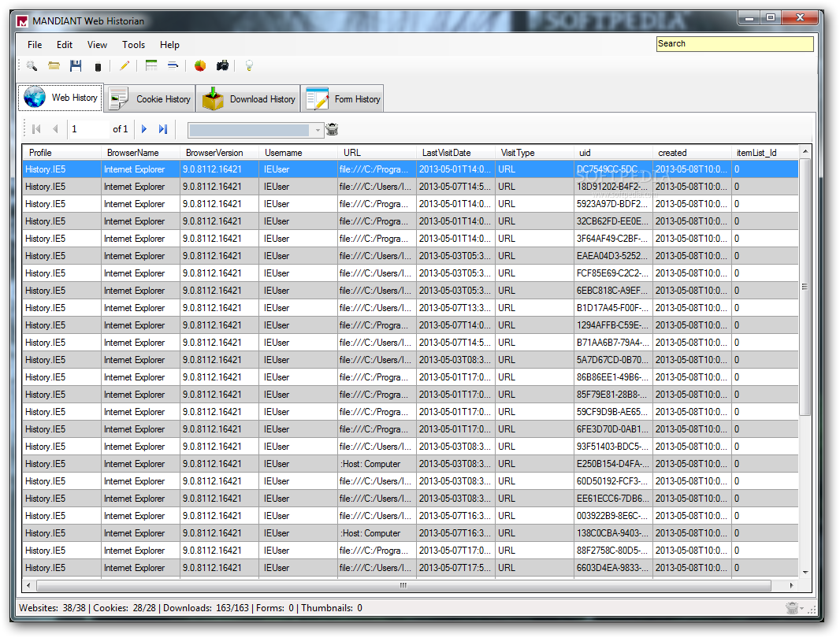Click the uid cell E250B154-D4FA
Image resolution: width=840 pixels, height=638 pixels.
613,464
